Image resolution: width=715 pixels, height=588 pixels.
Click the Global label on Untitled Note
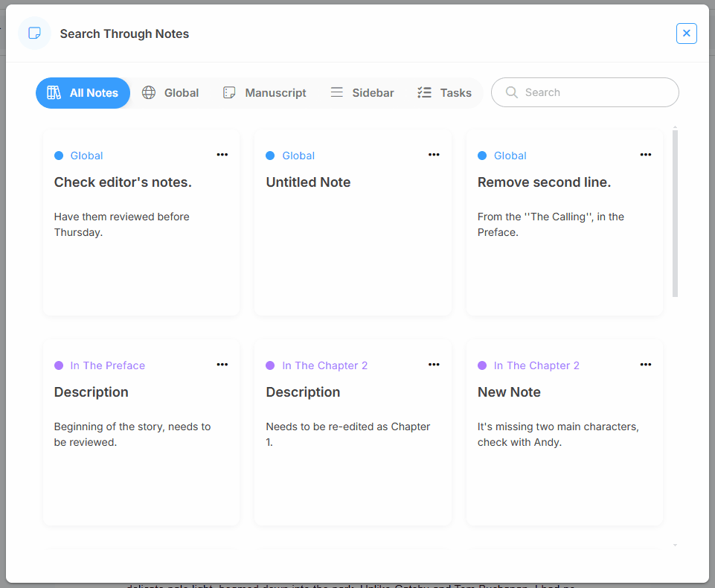pos(298,156)
